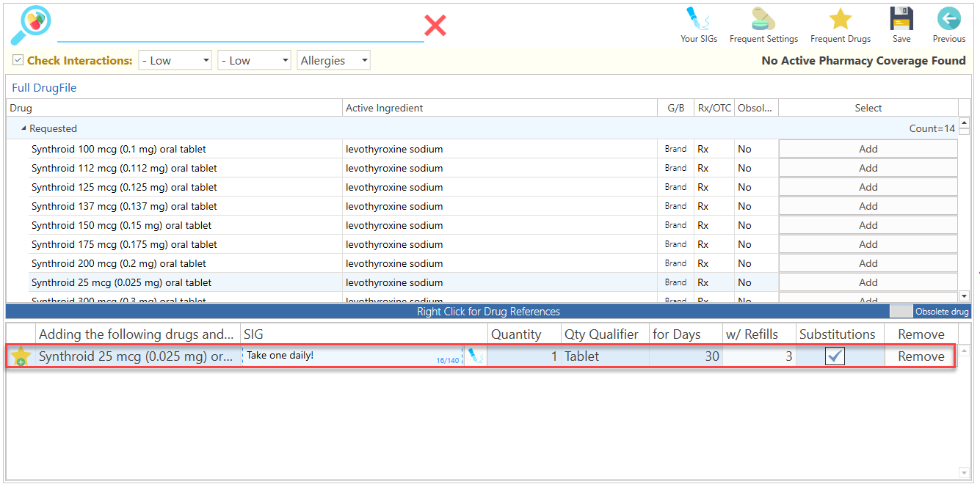Click 'No Active Pharmacy Coverage Found' text
This screenshot has width=980, height=484.
point(864,61)
